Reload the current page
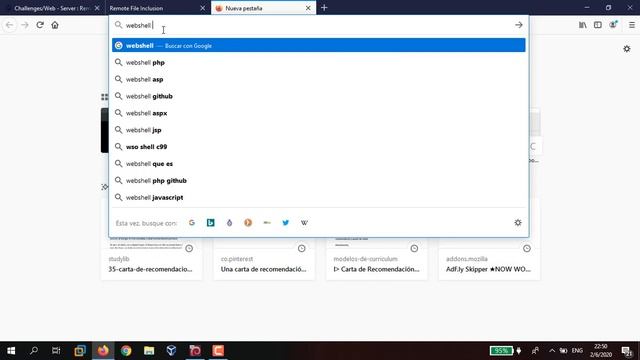Viewport: 640px width, 360px height. [40, 25]
